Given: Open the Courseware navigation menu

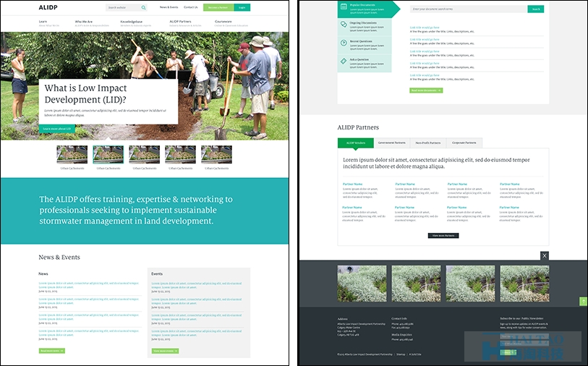Looking at the screenshot, I should coord(223,22).
